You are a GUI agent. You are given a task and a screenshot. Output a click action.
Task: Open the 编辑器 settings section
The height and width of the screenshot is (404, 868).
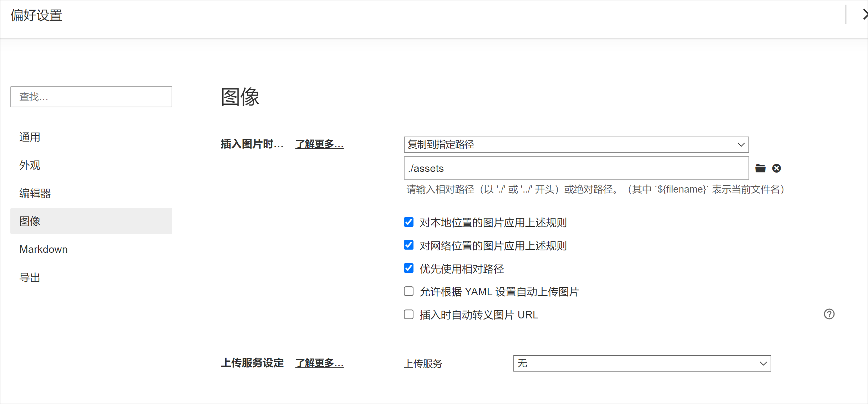(x=35, y=193)
